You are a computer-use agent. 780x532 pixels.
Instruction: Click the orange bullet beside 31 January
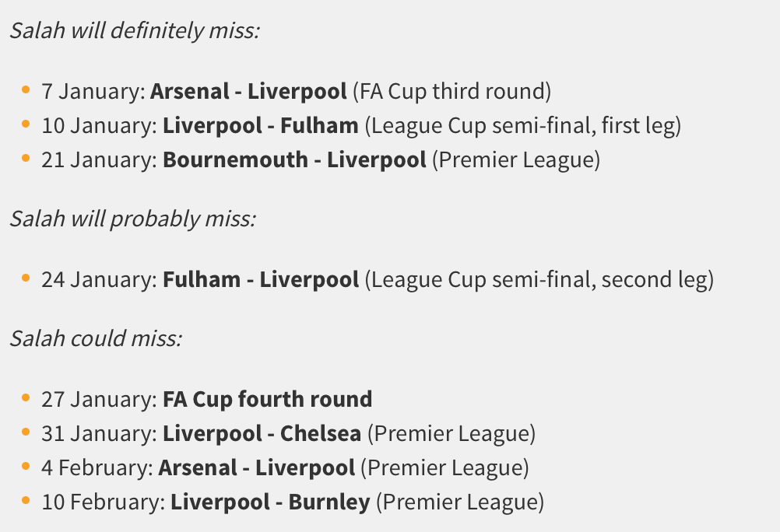pos(26,432)
